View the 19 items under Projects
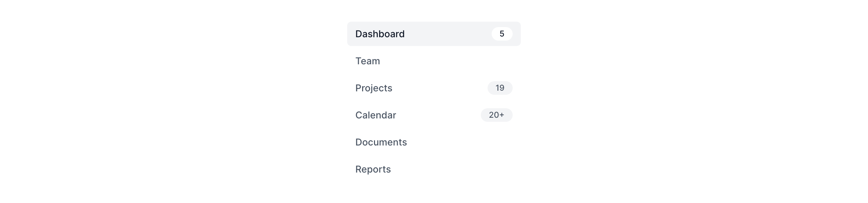 tap(500, 88)
